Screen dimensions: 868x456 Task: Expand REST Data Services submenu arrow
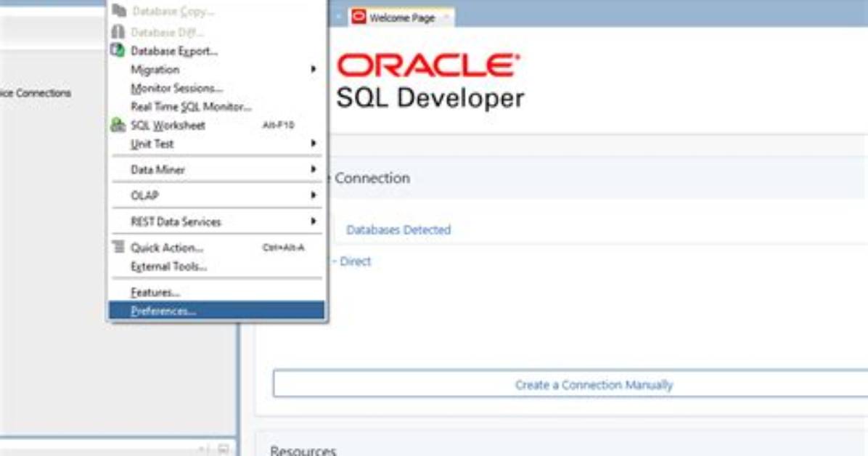click(x=314, y=221)
